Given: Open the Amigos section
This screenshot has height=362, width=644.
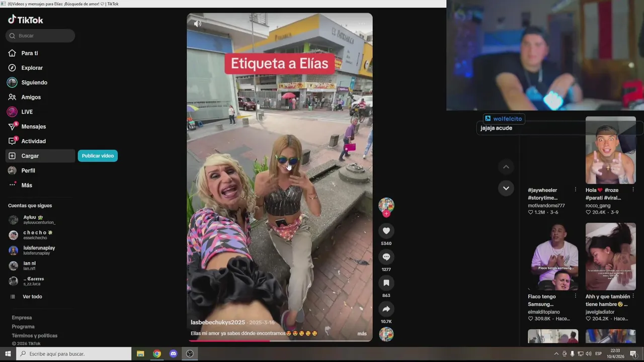Looking at the screenshot, I should coord(31,97).
